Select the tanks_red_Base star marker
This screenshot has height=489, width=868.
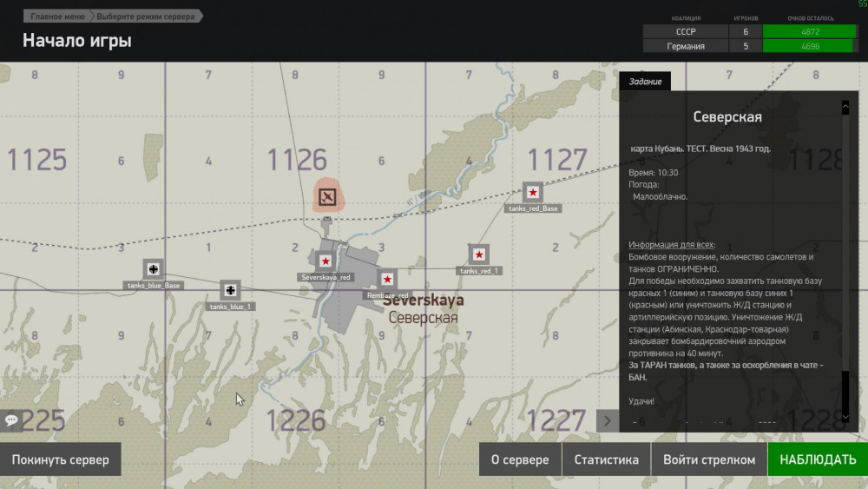tap(533, 193)
